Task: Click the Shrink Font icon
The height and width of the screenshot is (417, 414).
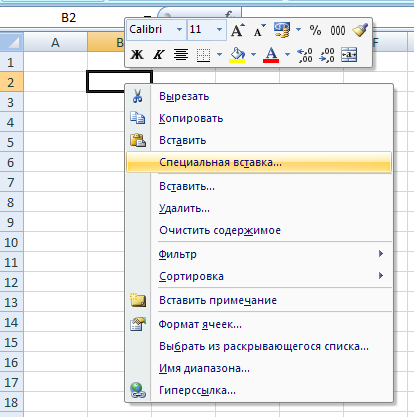Action: (259, 30)
